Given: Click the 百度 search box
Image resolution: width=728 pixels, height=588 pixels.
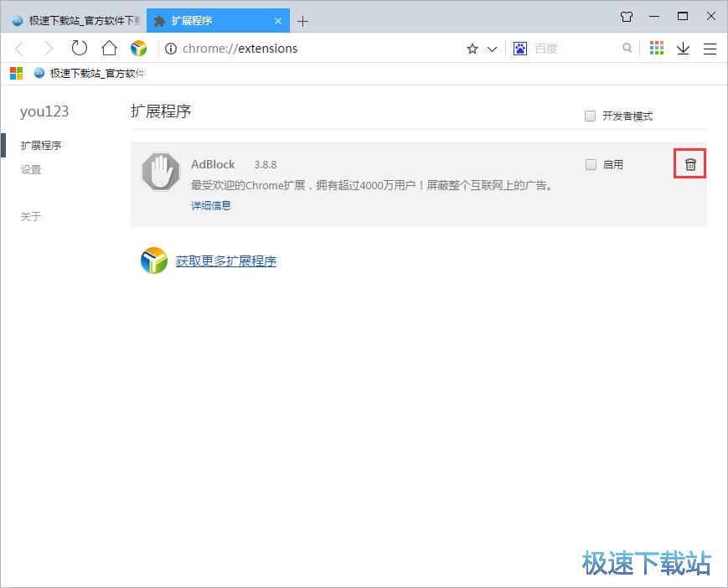Looking at the screenshot, I should pos(575,49).
